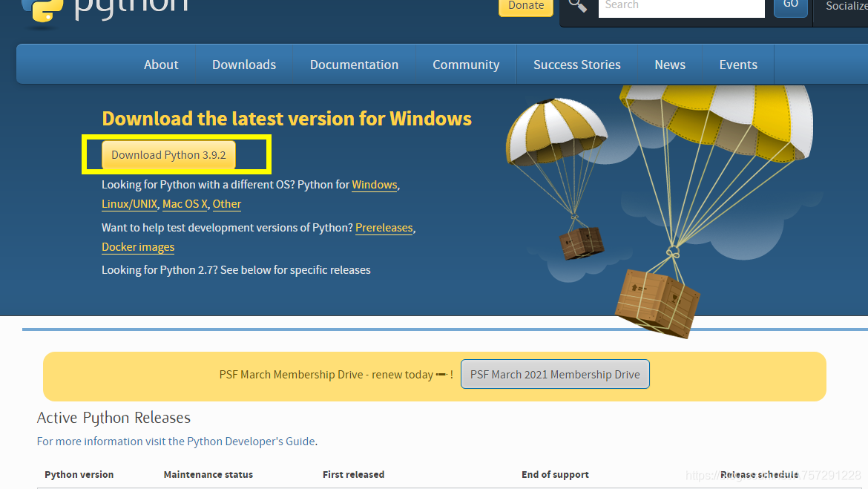The image size is (868, 489).
Task: Click the Maintenance status column header
Action: pyautogui.click(x=208, y=475)
